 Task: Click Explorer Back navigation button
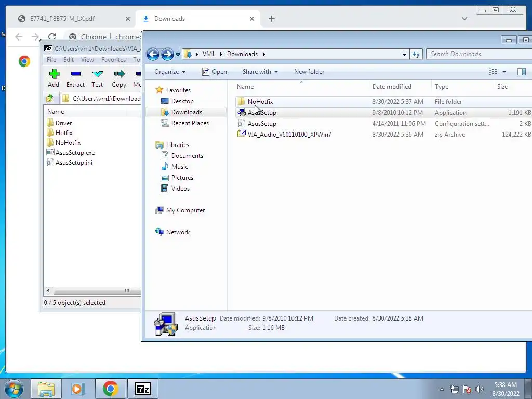pos(153,54)
